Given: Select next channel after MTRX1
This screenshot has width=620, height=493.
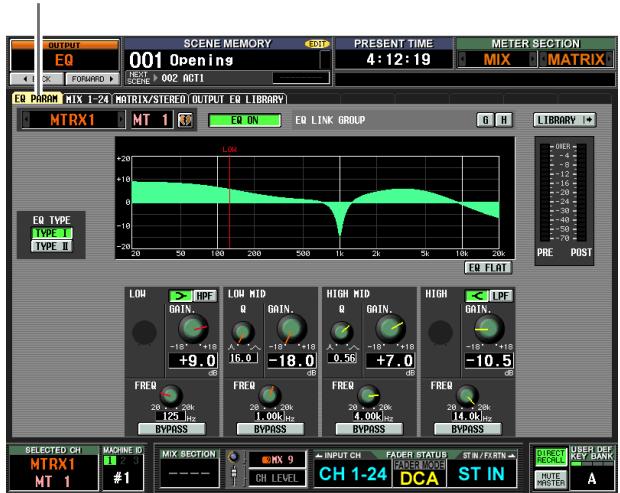Looking at the screenshot, I should tap(121, 120).
